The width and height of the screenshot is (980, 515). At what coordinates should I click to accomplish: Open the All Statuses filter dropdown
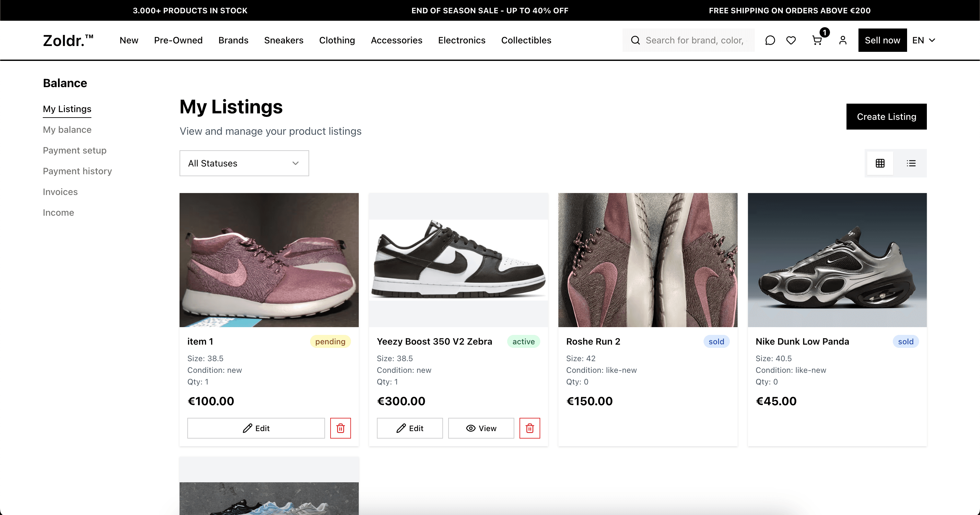pyautogui.click(x=244, y=163)
